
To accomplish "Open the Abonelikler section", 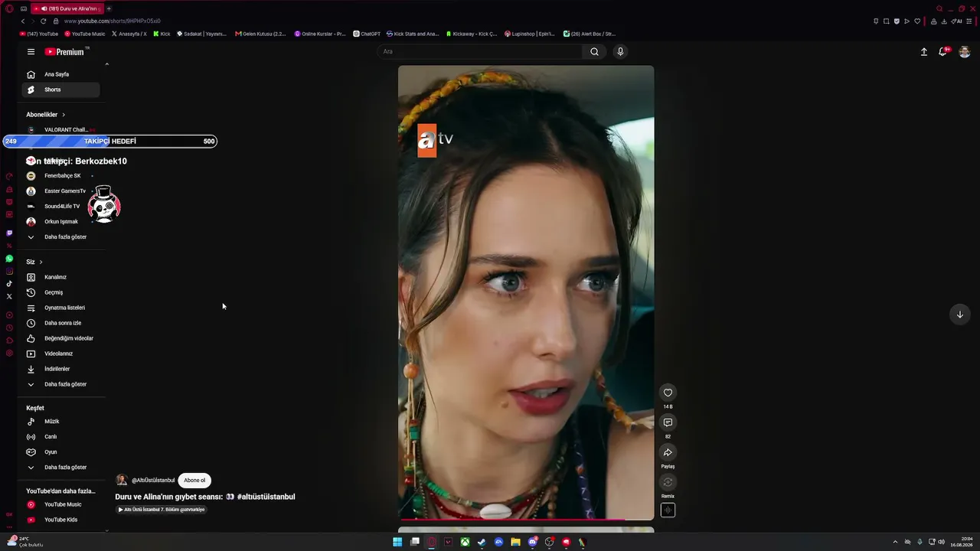I will pos(46,115).
